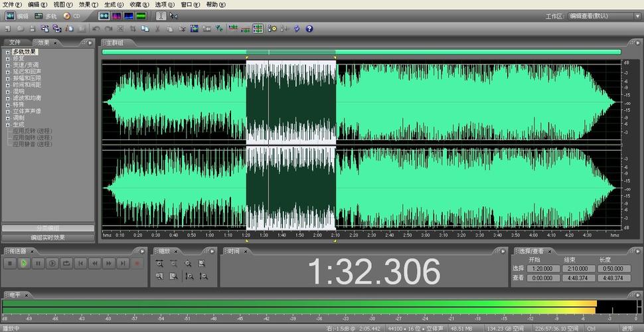
Task: Expand the 振幅和压限 effects category
Action: click(x=7, y=78)
